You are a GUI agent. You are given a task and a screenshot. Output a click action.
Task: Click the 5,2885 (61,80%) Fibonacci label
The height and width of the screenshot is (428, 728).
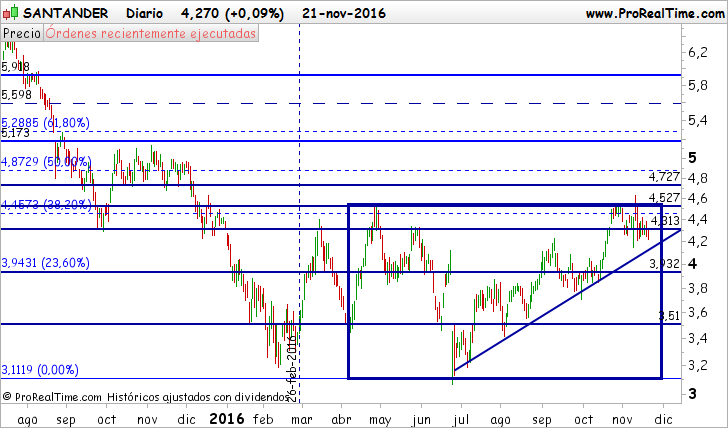[x=46, y=123]
